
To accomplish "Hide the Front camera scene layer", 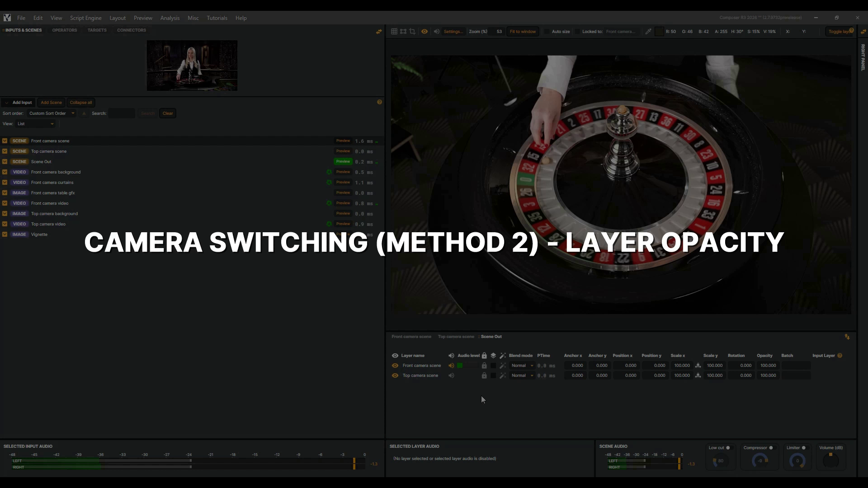I will (x=395, y=366).
